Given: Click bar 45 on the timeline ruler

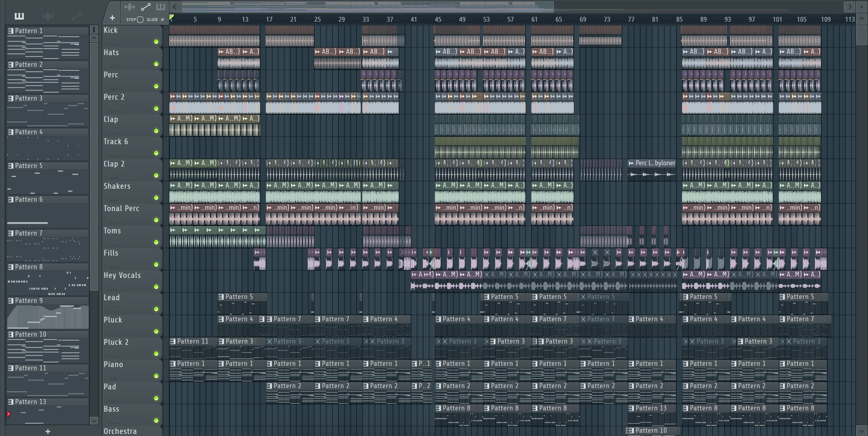Looking at the screenshot, I should pyautogui.click(x=438, y=20).
